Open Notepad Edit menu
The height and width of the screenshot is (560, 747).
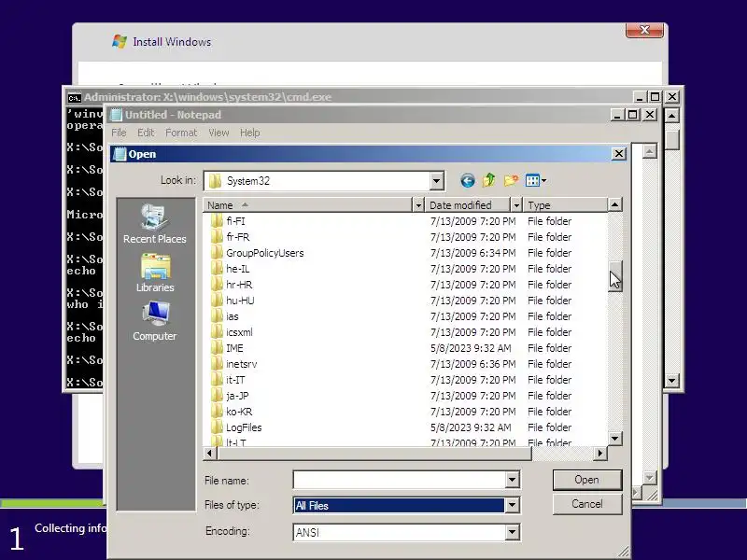click(x=146, y=133)
